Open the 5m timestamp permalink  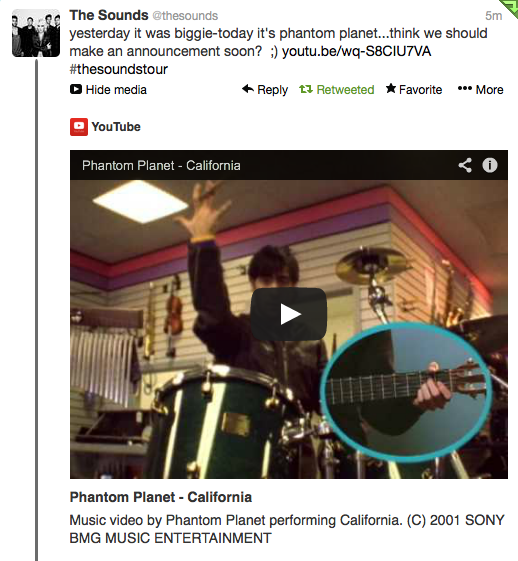click(x=494, y=16)
